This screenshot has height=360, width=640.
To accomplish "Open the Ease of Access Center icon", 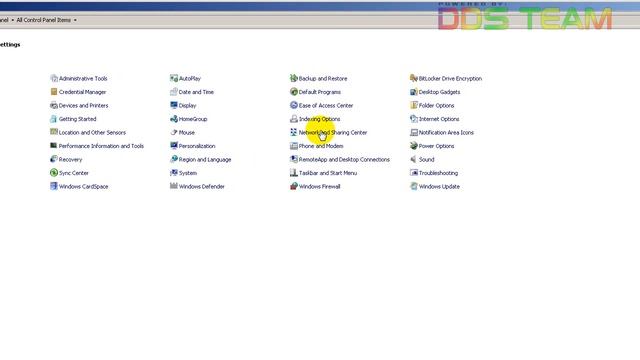I will [x=294, y=105].
